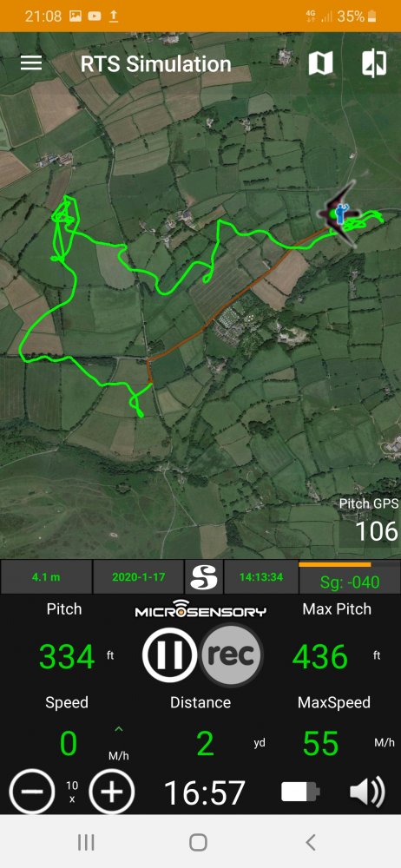Tap the 16:57 elapsed timer
401x868 pixels.
(x=204, y=792)
